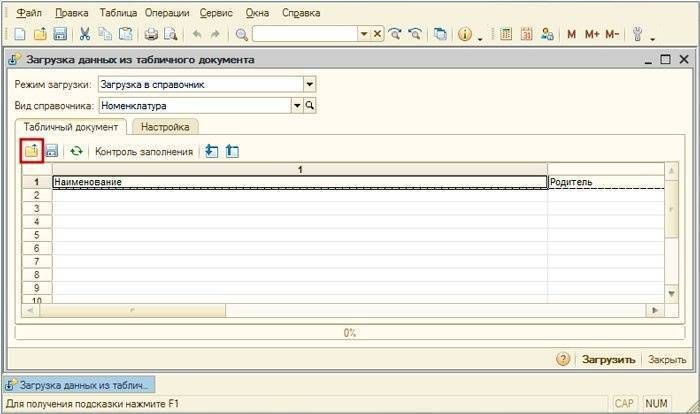
Task: Open the Правка menu
Action: [71, 13]
